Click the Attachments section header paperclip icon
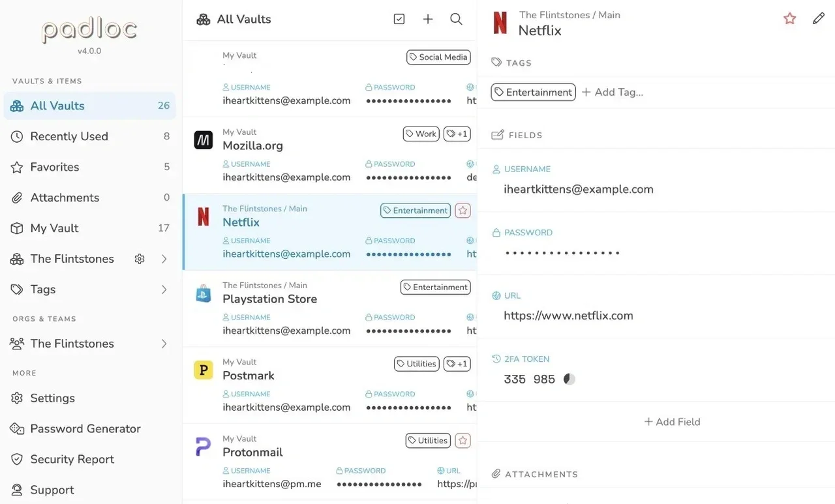 pos(496,474)
